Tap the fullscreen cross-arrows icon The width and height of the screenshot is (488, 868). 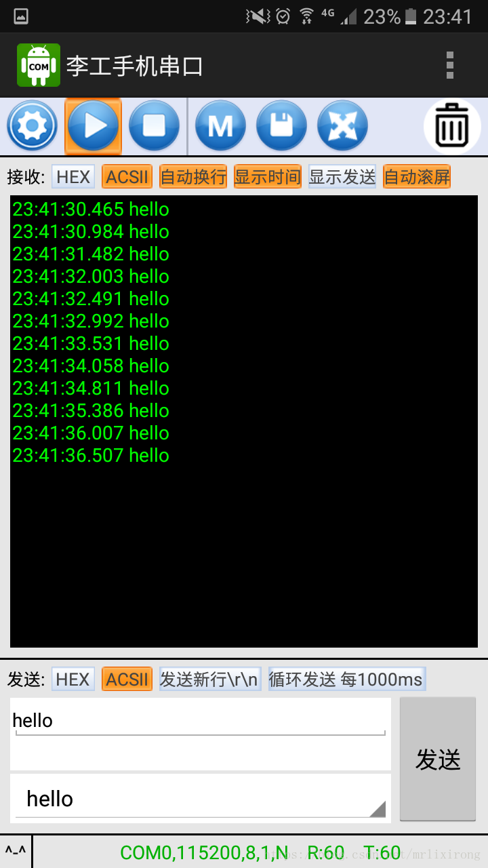342,126
